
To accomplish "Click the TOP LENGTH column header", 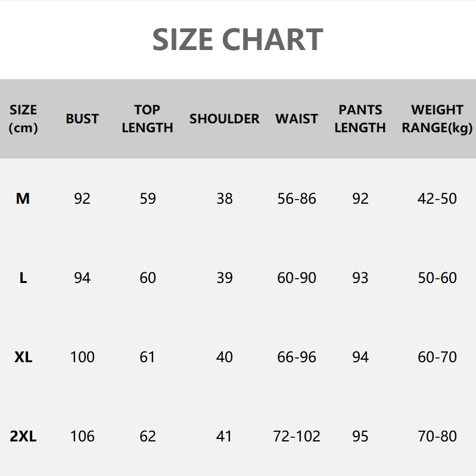I will pos(147,119).
